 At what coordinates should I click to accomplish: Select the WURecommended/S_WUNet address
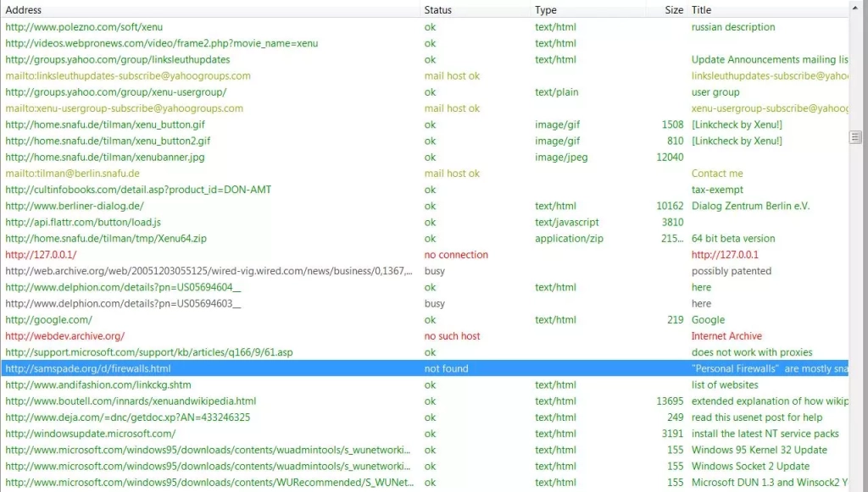click(209, 483)
